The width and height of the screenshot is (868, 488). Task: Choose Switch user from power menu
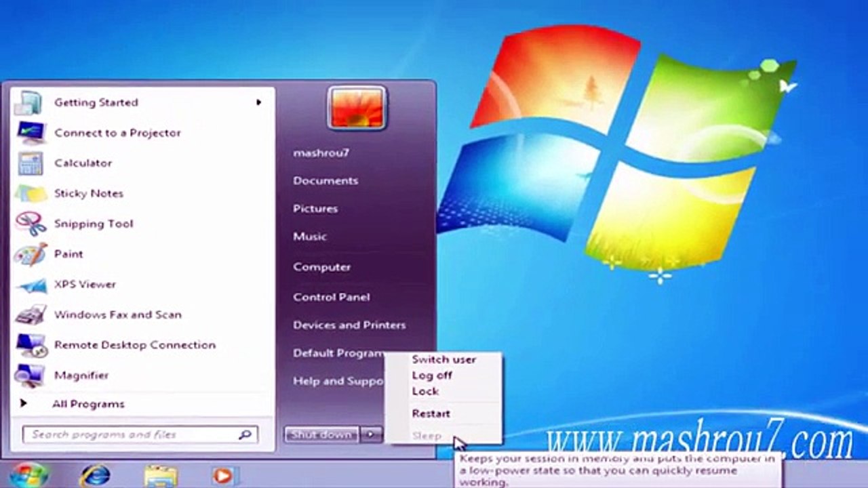click(x=444, y=360)
